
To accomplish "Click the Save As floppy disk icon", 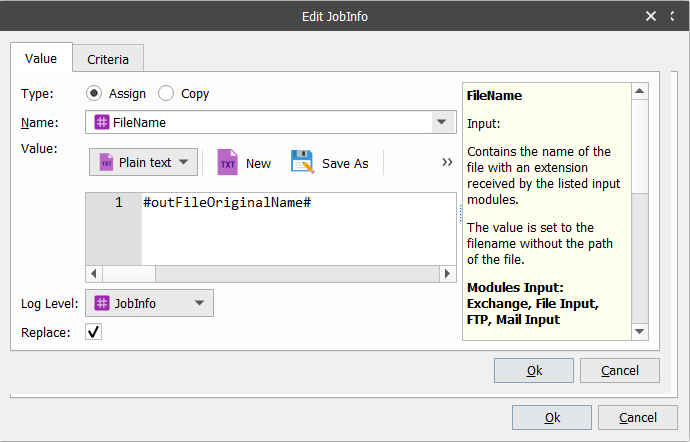I will coord(302,162).
